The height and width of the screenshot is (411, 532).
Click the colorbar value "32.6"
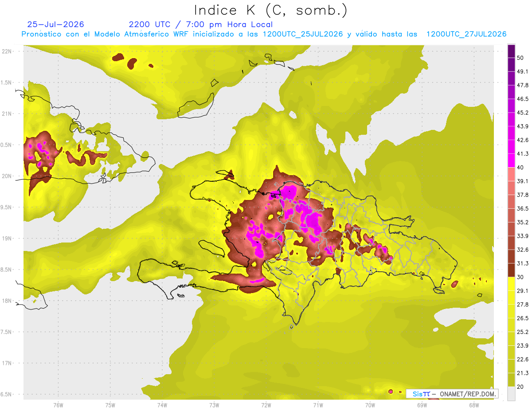[x=522, y=250]
